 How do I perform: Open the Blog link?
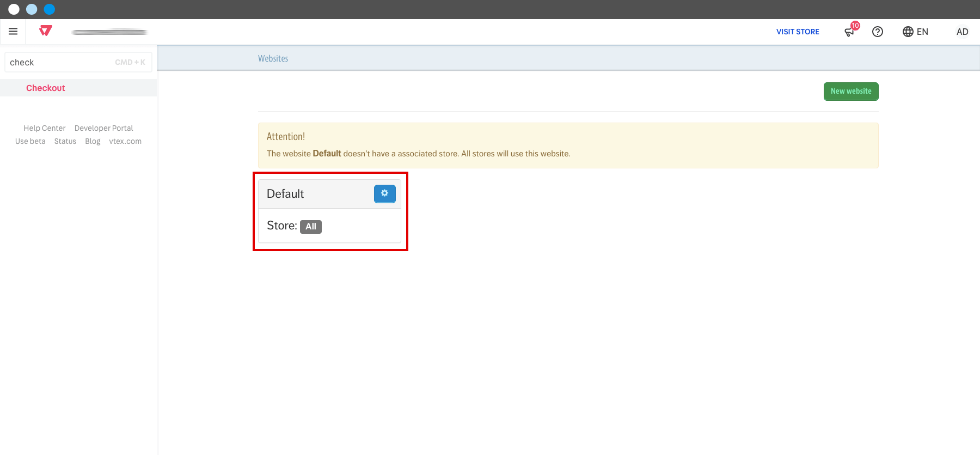point(93,141)
